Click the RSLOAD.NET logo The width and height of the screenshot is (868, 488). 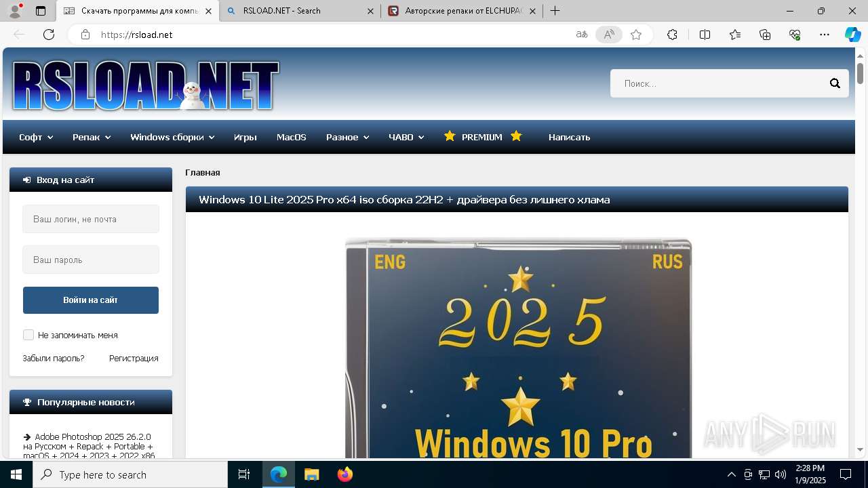(x=146, y=85)
